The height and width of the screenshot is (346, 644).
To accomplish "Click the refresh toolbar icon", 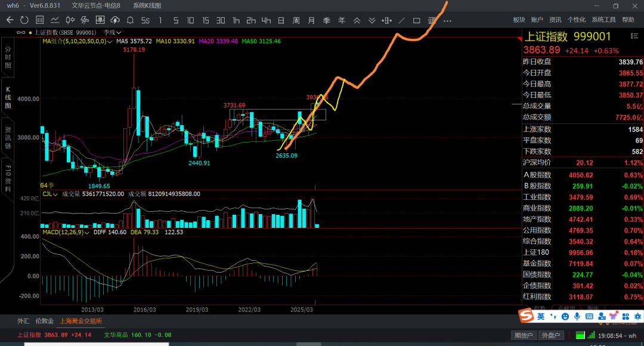I will click(x=24, y=20).
